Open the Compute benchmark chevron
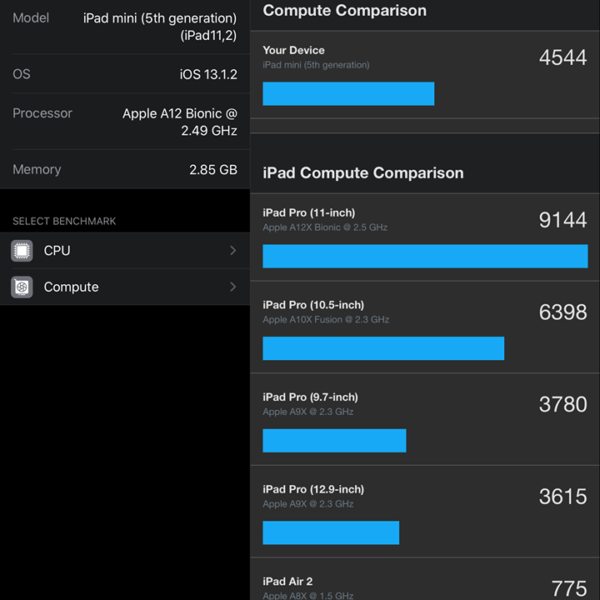Screen dimensions: 600x600 coord(233,287)
